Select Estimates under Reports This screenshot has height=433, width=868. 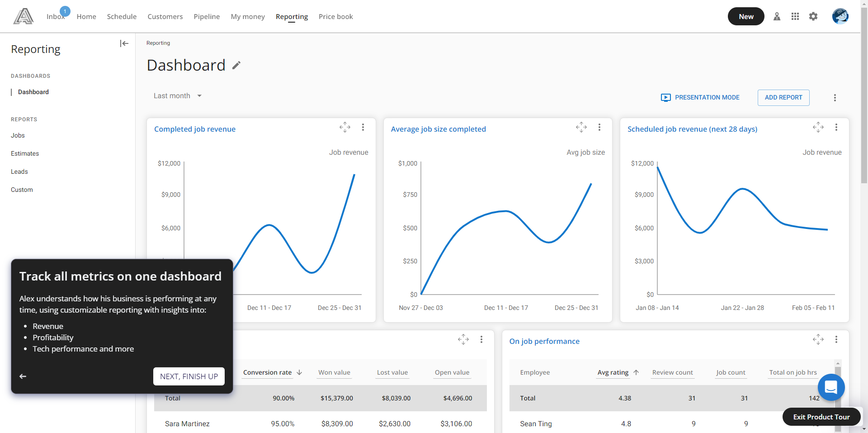[25, 153]
